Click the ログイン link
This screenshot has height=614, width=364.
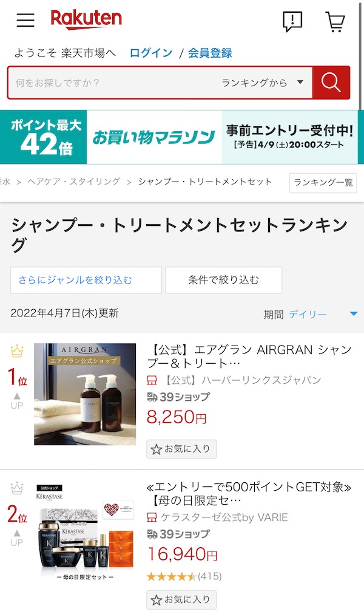pos(151,53)
